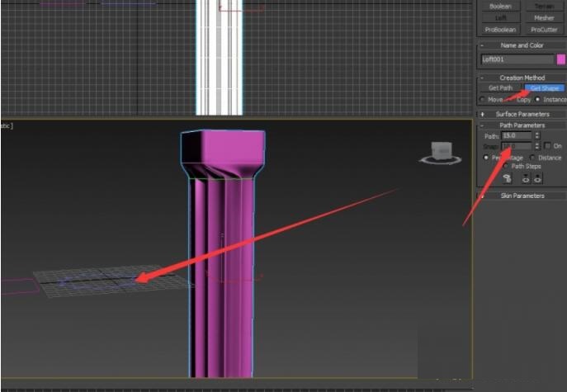Click the Next Shape icon button
Screen dimensions: 567x392
[x=537, y=177]
